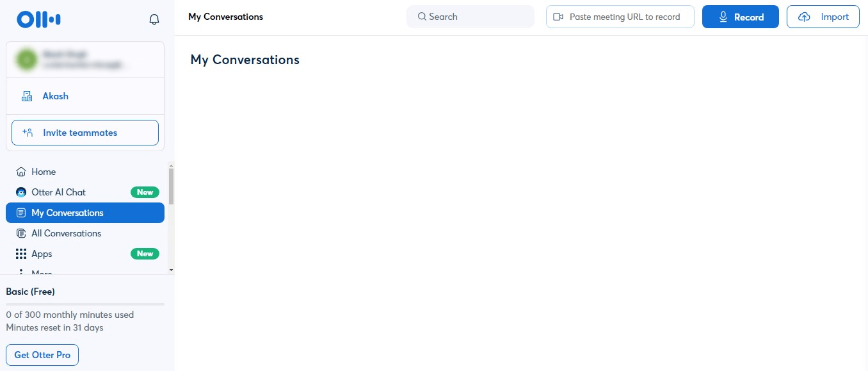
Task: Click the Apps grid icon
Action: [21, 254]
